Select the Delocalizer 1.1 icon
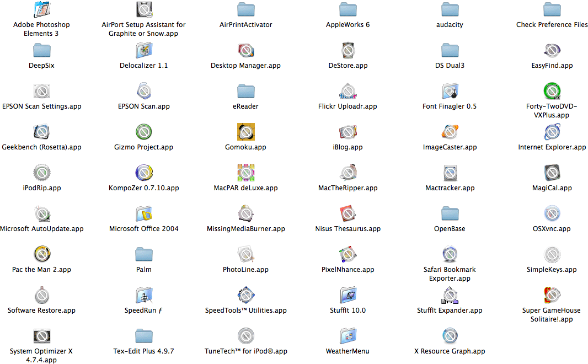588x364 pixels. click(144, 50)
